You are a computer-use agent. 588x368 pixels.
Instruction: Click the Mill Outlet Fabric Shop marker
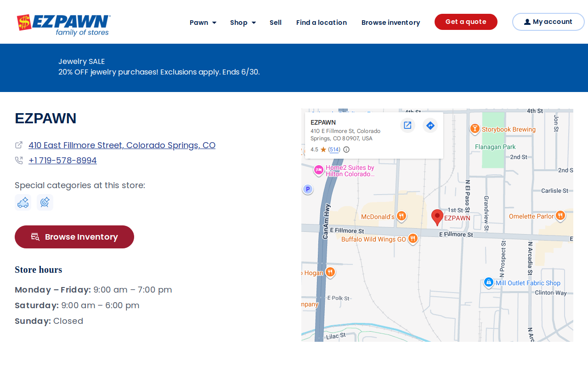pos(489,282)
